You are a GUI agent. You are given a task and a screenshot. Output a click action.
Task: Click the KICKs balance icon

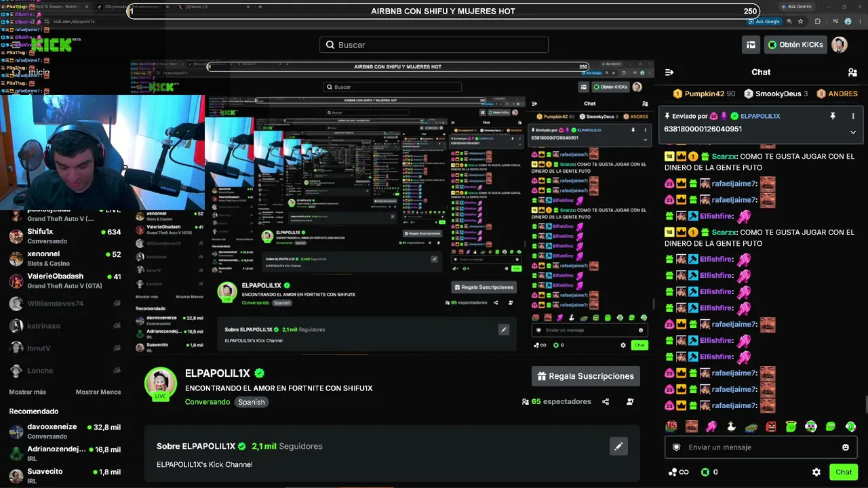(705, 472)
